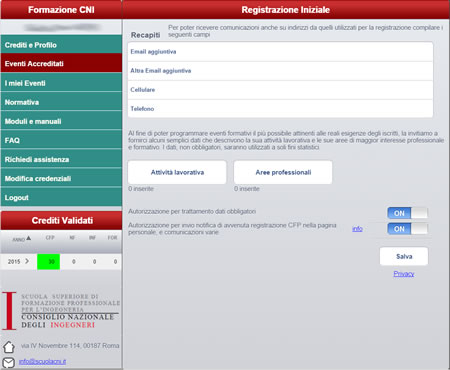450x370 pixels.
Task: Click the green CFP 30 cell
Action: pyautogui.click(x=49, y=262)
